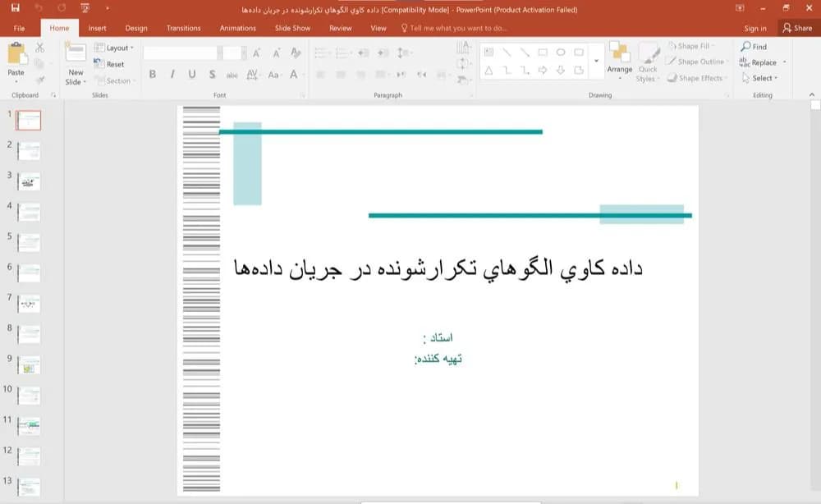Screen dimensions: 821x504
Task: Click the Numbering list icon
Action: click(x=343, y=53)
